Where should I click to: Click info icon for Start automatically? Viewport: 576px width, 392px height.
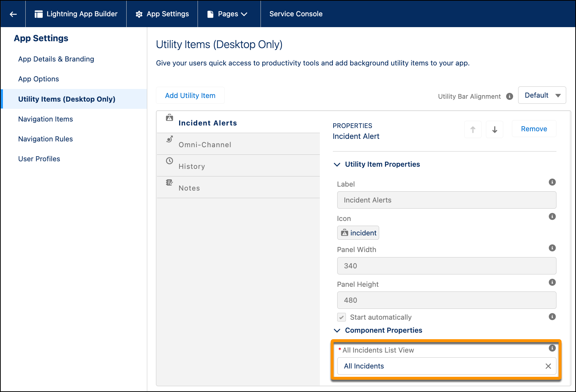coord(552,316)
